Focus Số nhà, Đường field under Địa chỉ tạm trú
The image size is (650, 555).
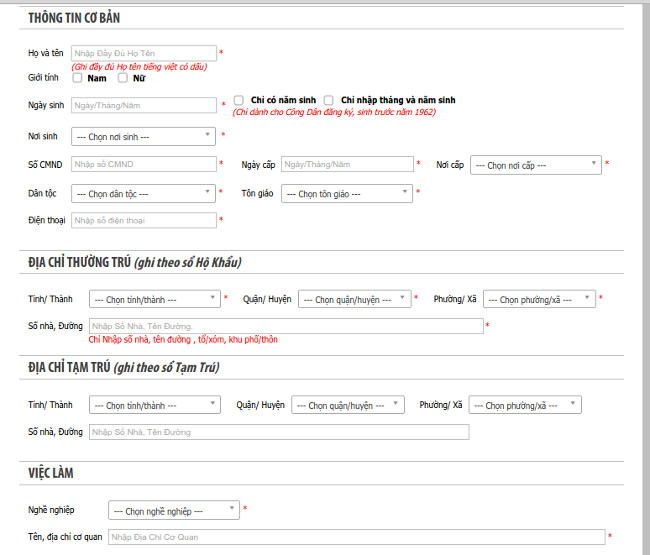(279, 432)
